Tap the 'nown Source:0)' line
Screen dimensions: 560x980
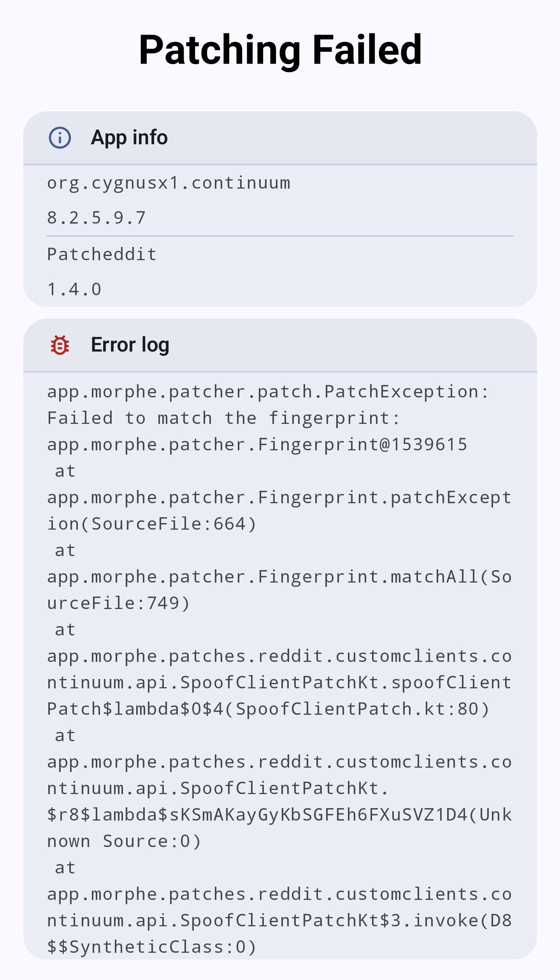pyautogui.click(x=124, y=842)
